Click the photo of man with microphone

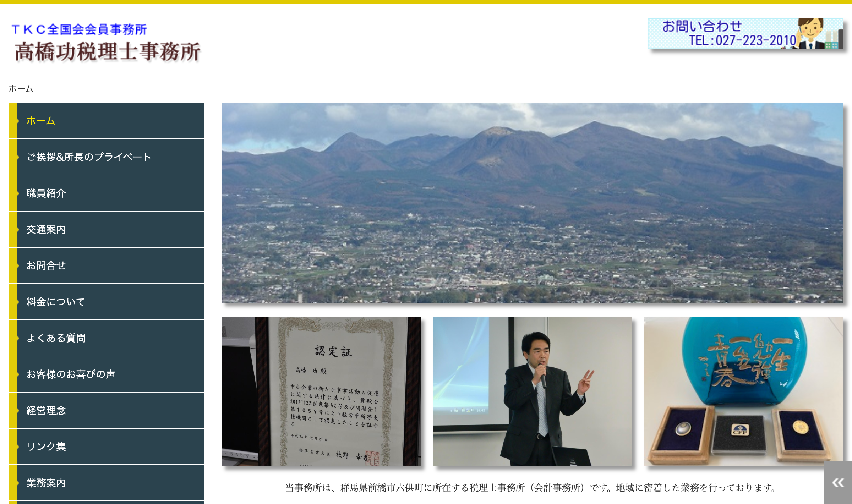pos(532,391)
